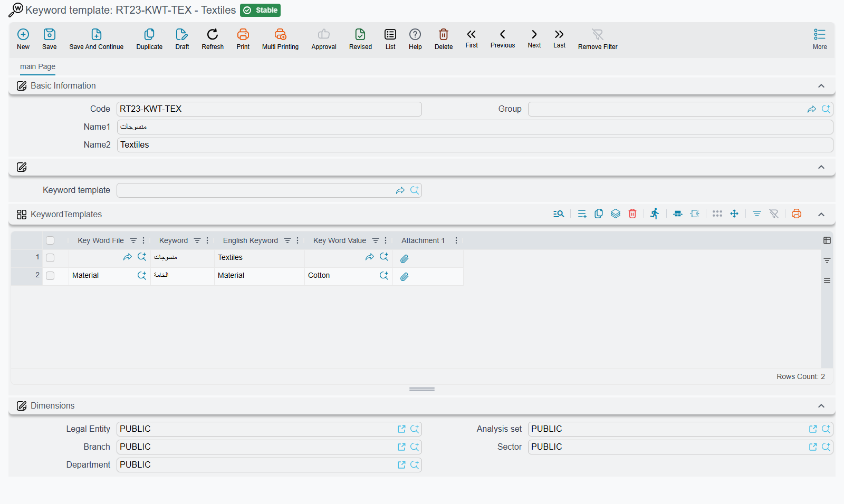Click the Stable status badge
844x504 pixels.
click(261, 10)
